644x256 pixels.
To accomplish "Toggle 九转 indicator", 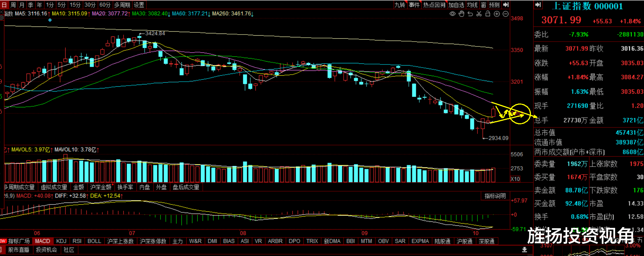I will point(400,5).
